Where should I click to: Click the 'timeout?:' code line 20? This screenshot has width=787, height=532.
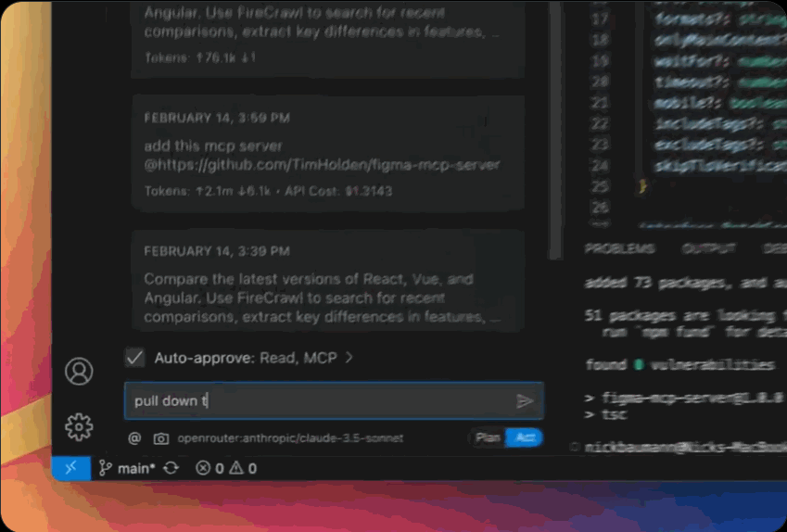tap(720, 82)
